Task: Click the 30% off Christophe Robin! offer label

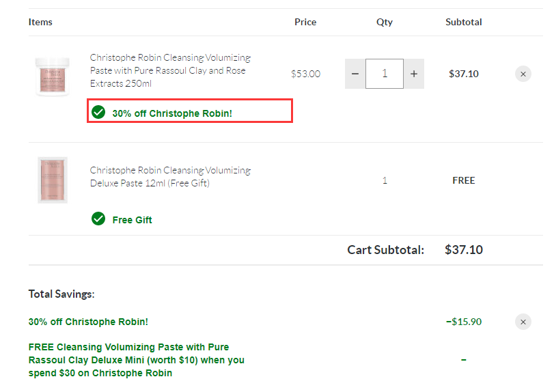Action: (172, 113)
